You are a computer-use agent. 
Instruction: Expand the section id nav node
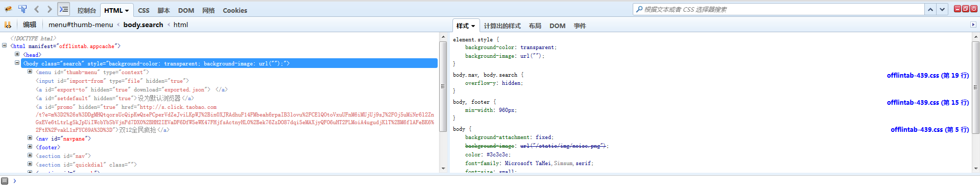30,155
